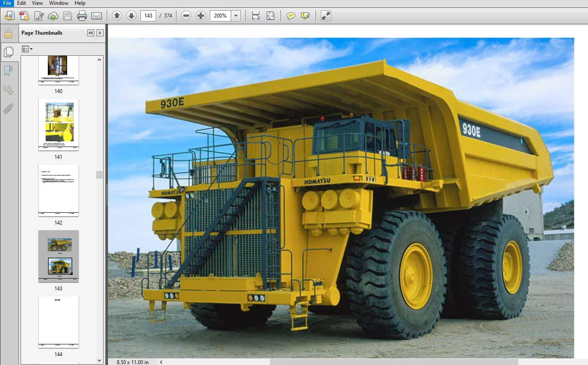Viewport: 588px width, 365px height.
Task: Open the Attachments paperclip panel
Action: [8, 109]
